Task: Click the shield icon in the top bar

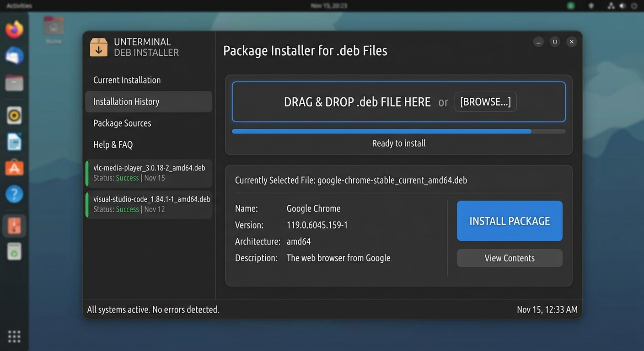Action: 591,6
